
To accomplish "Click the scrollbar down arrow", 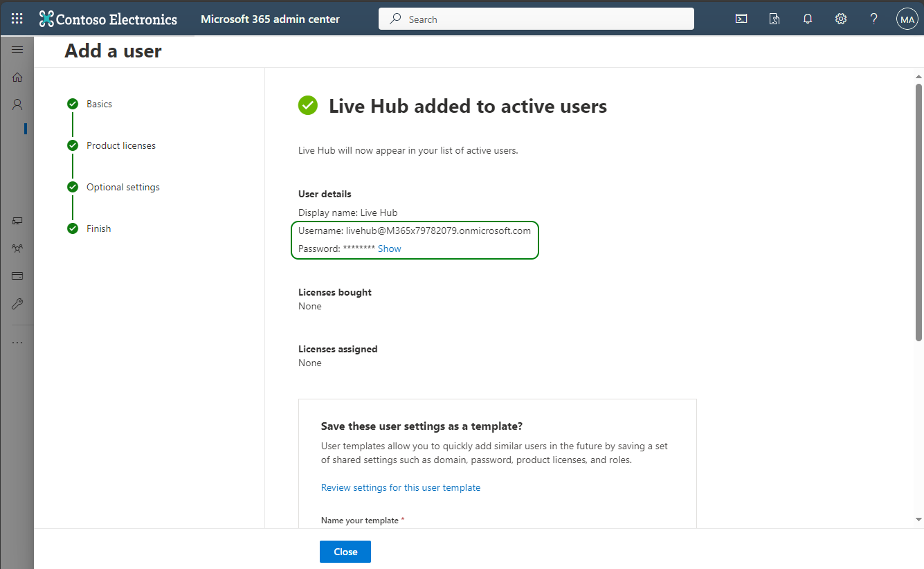I will pyautogui.click(x=919, y=519).
